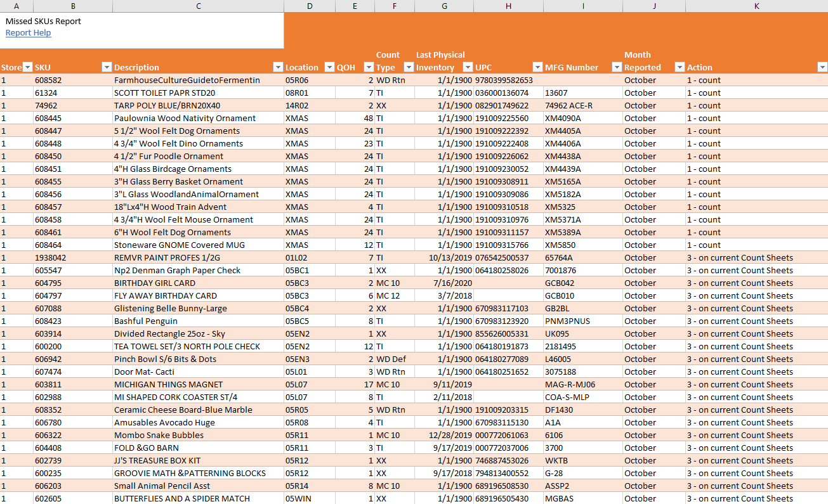Select column K header
This screenshot has height=504, width=828.
pyautogui.click(x=757, y=6)
